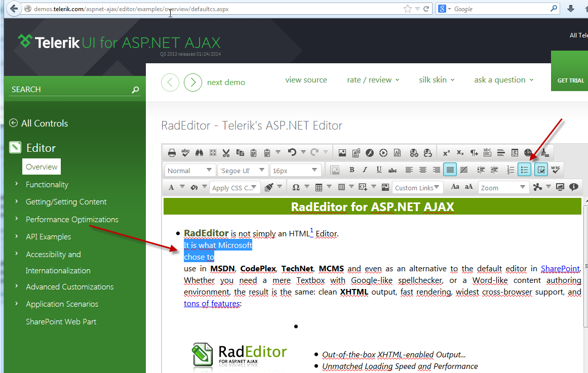Cut selection with the scissors icon

point(226,152)
